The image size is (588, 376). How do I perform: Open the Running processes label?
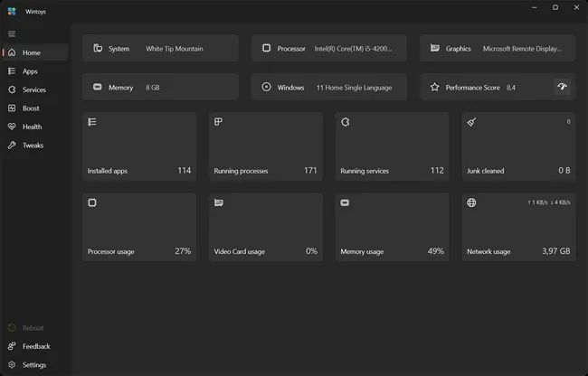click(x=241, y=171)
